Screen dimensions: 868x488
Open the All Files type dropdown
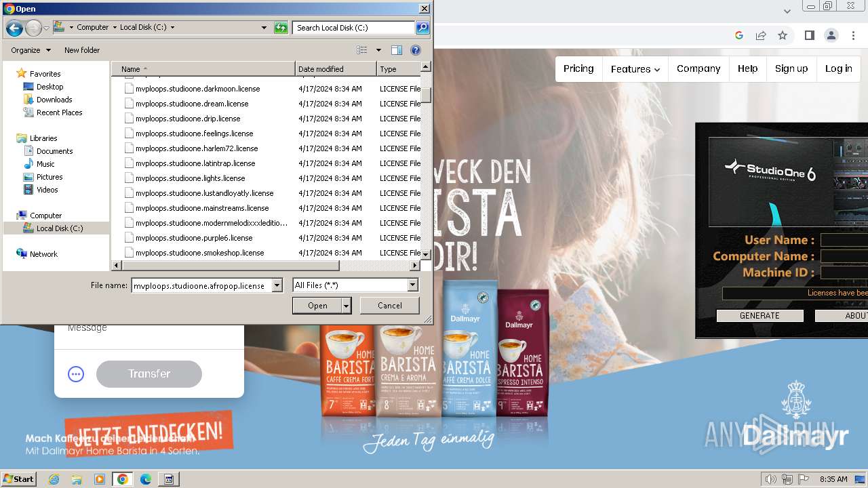[x=412, y=285]
